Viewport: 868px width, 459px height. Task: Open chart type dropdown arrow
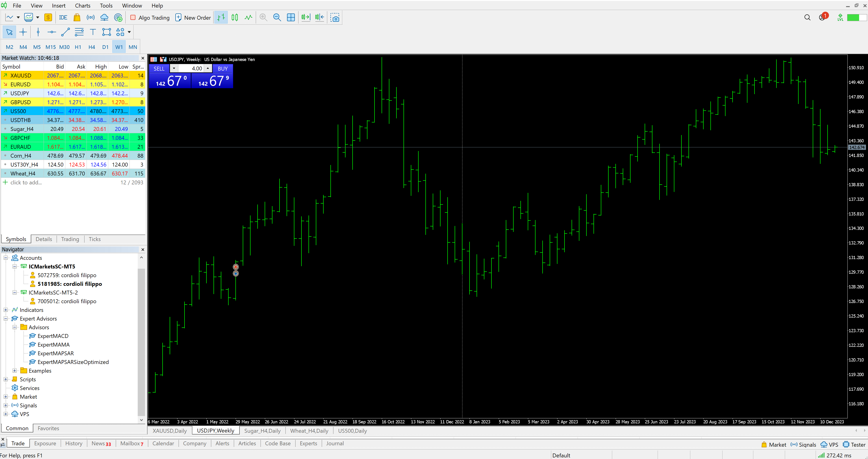[18, 18]
